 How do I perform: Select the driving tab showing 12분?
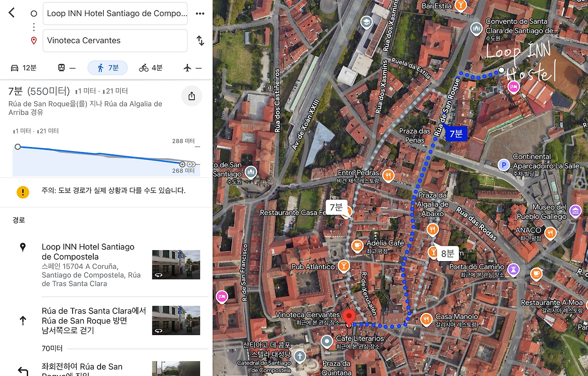23,68
